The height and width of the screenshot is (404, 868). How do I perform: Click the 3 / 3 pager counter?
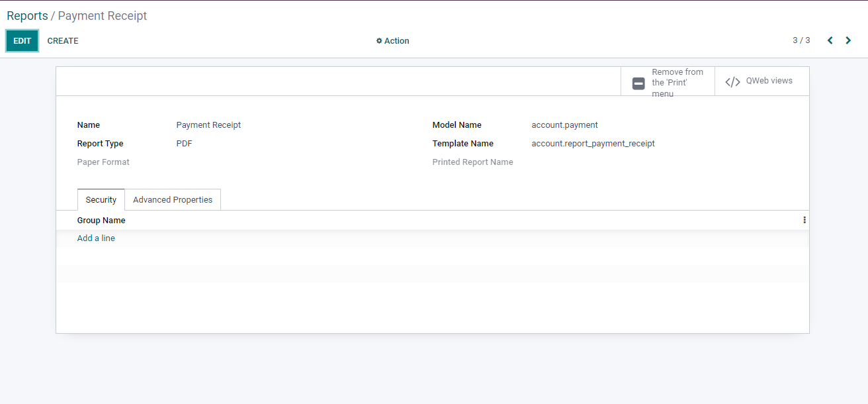pos(801,40)
